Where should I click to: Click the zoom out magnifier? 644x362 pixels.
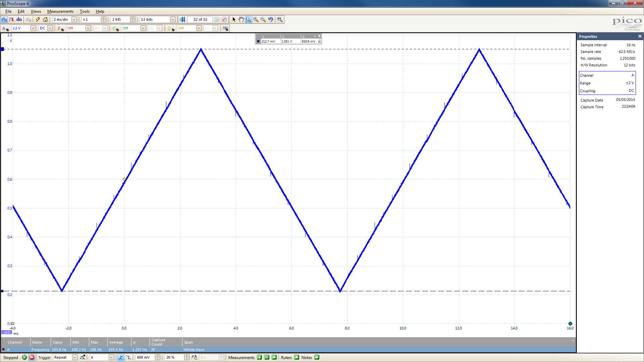tap(263, 19)
